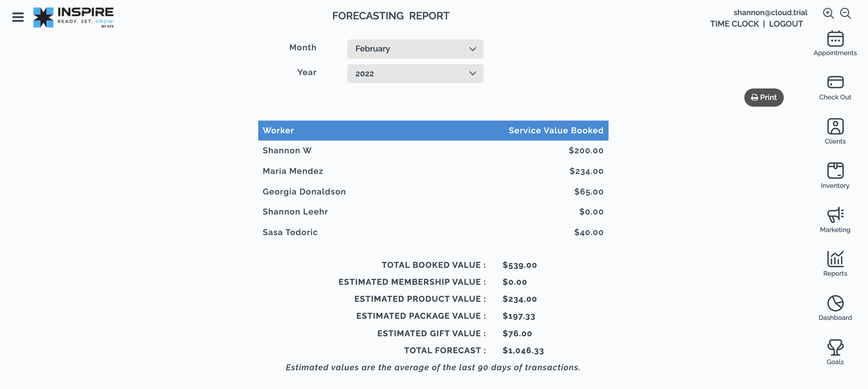Zoom in with the magnifier plus icon
The image size is (868, 389).
coord(828,13)
